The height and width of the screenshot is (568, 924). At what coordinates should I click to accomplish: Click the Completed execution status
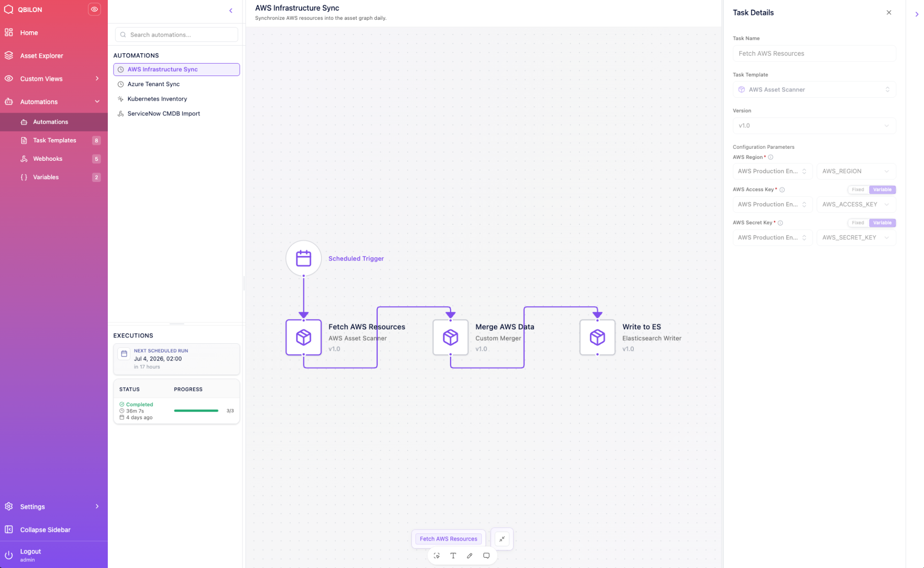(140, 404)
